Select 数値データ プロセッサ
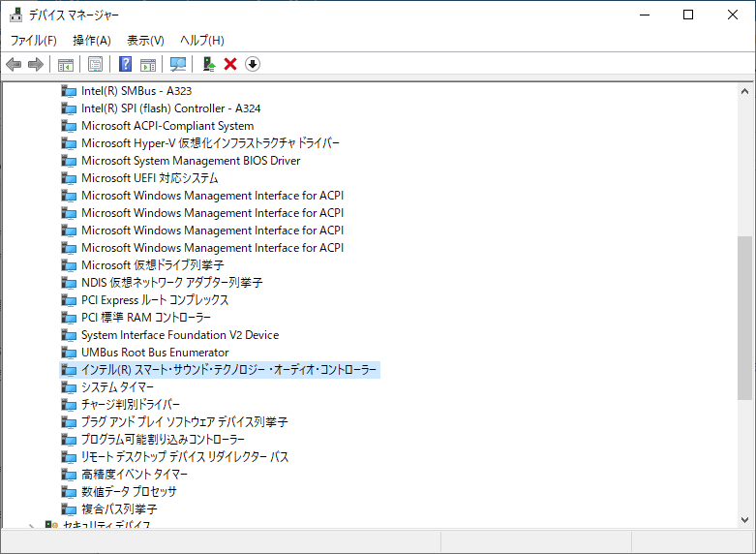Screen dimensions: 756x554 [x=129, y=491]
